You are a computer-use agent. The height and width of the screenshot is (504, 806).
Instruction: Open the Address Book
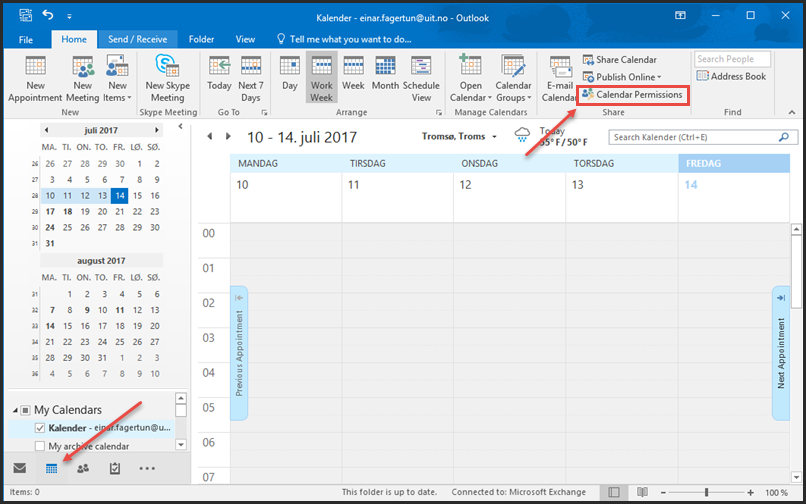point(731,76)
